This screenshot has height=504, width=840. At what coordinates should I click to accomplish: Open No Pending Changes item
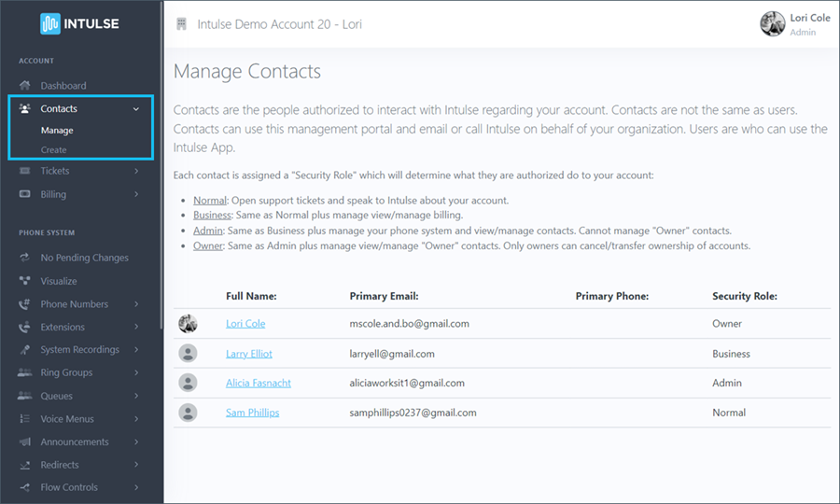click(84, 258)
